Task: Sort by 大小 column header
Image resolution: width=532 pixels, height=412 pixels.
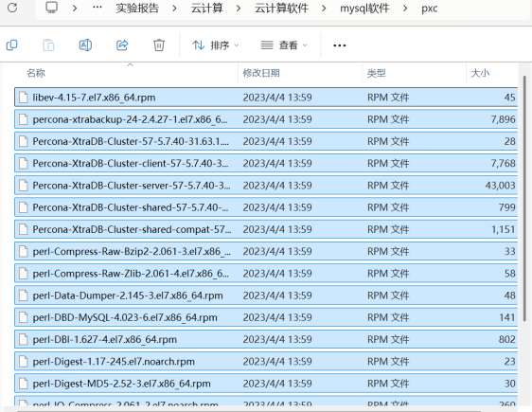Action: coord(480,73)
